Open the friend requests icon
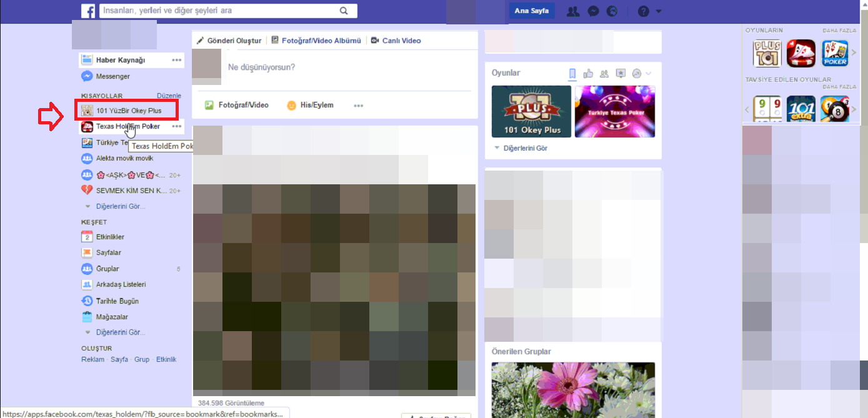The image size is (868, 418). click(x=573, y=11)
